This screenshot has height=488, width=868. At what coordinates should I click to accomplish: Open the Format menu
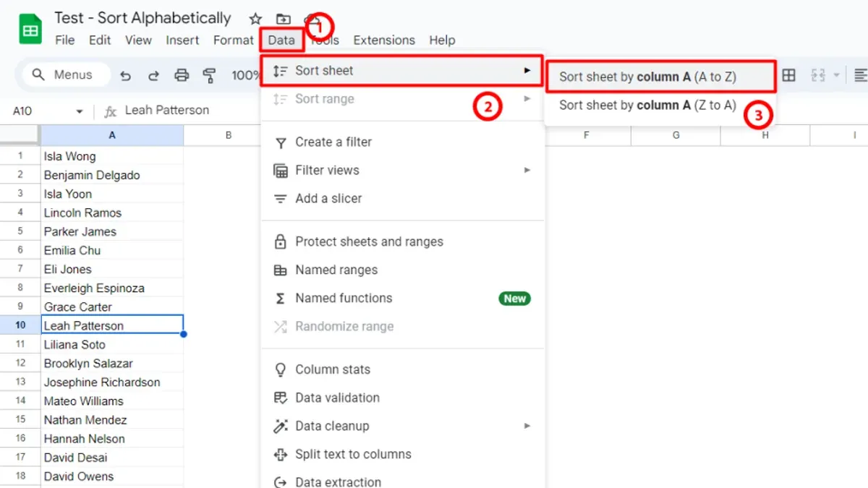click(x=234, y=40)
